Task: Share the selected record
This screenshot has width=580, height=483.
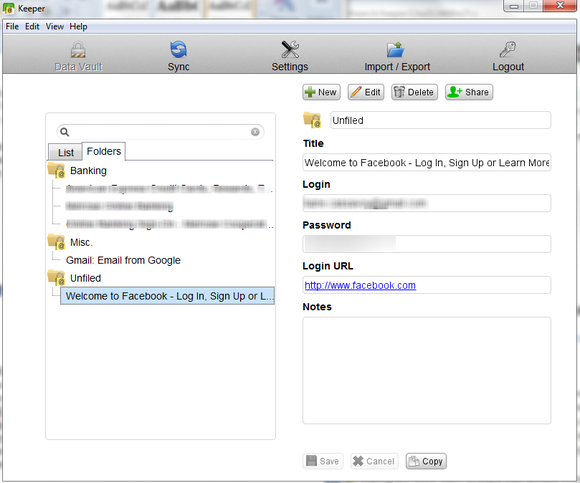Action: 469,92
